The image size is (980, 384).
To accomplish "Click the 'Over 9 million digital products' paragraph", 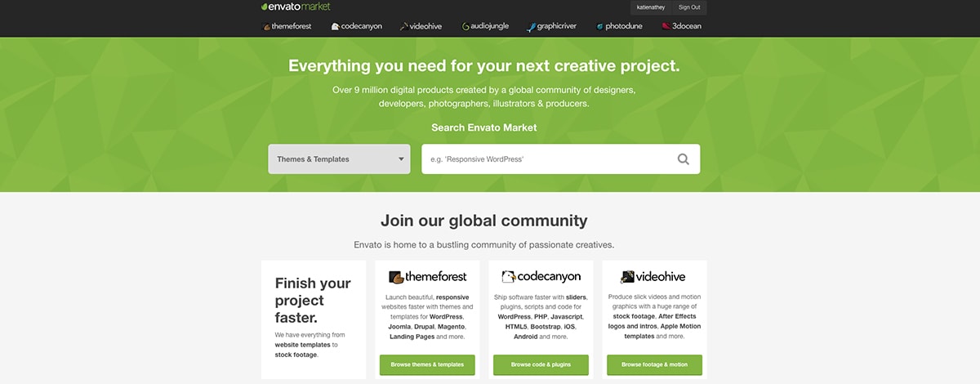I will point(483,96).
